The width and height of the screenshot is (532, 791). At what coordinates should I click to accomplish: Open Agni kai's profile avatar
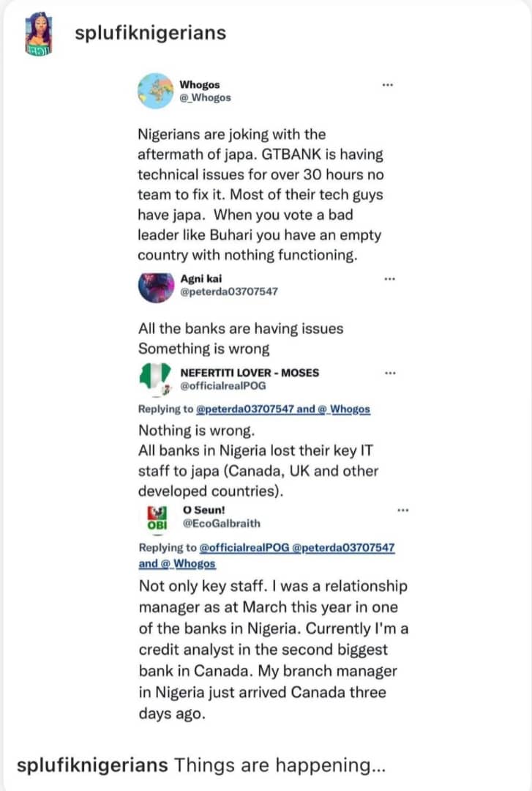click(x=155, y=286)
